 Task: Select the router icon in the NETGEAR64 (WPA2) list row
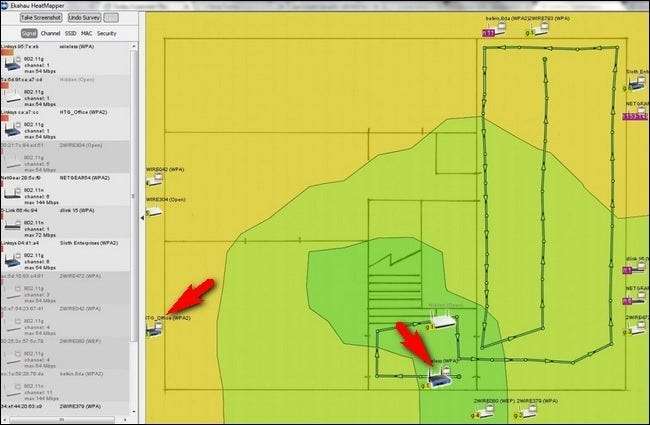[12, 193]
